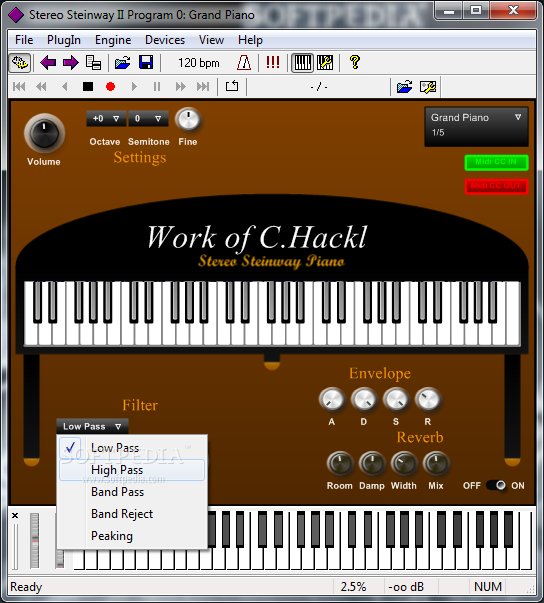
Task: Click the play arrow button
Action: [134, 87]
